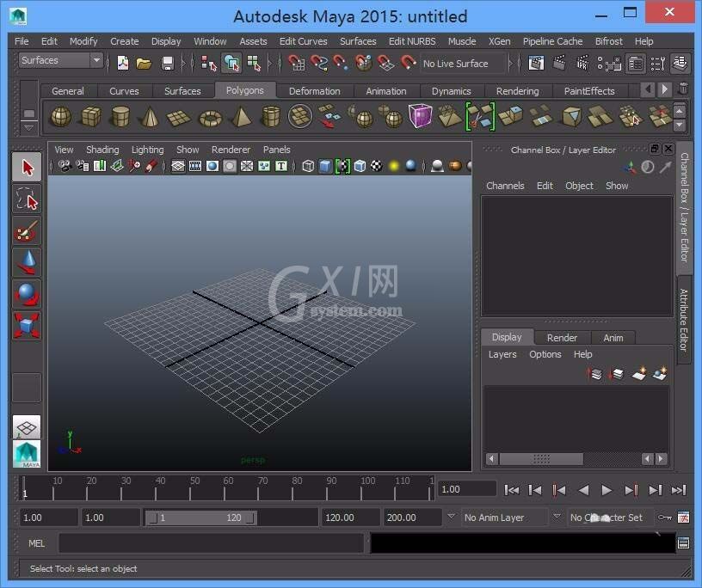Create a polygon cylinder from the shelf
This screenshot has height=588, width=702.
[120, 117]
